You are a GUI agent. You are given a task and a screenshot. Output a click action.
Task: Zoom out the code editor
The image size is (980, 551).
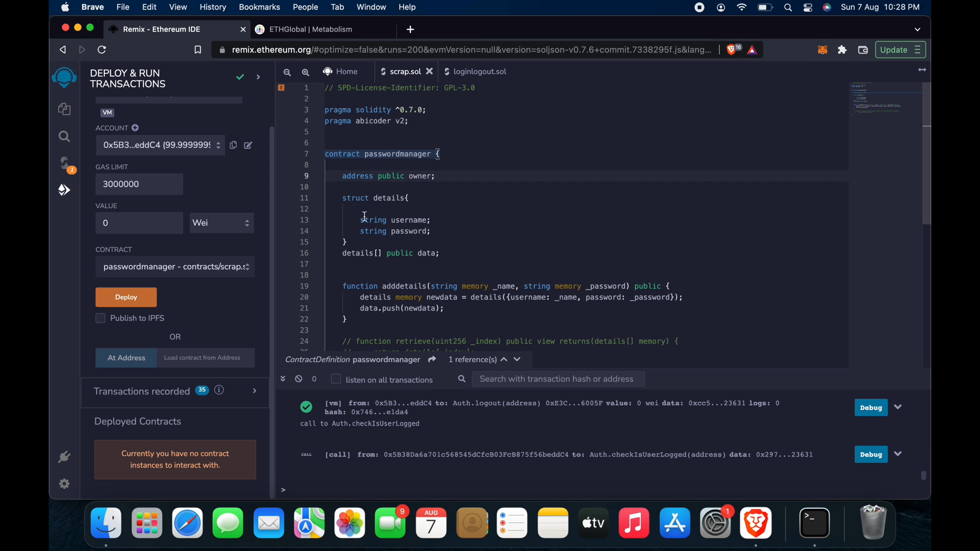[x=287, y=73]
